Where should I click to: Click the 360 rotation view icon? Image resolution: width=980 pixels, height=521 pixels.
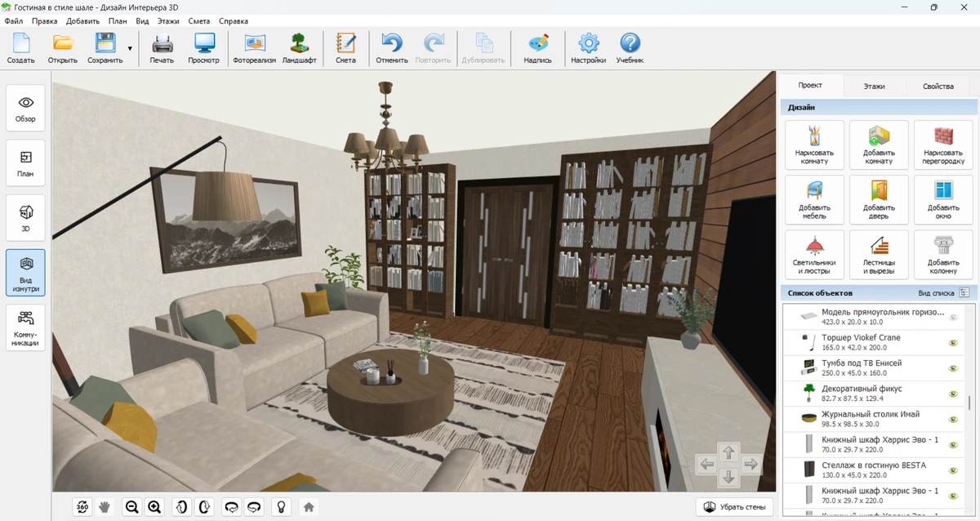point(82,507)
